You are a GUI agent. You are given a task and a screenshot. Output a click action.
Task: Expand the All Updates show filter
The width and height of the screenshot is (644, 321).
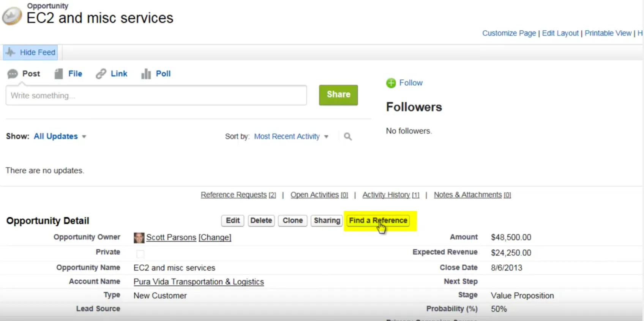tap(60, 136)
